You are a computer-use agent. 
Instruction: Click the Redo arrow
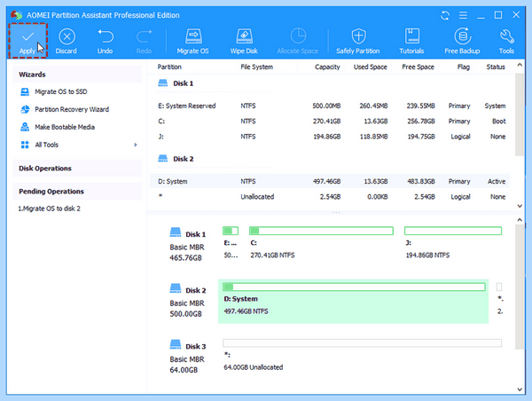click(x=144, y=42)
